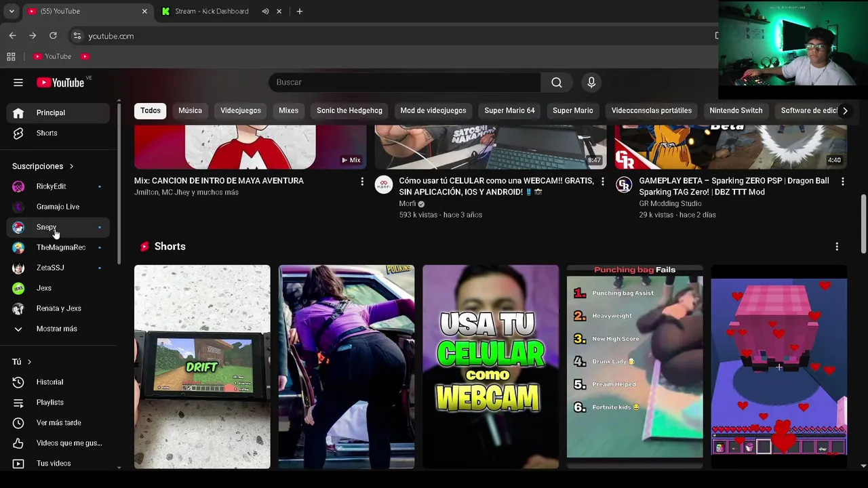Open Tus videos in sidebar

click(58, 464)
